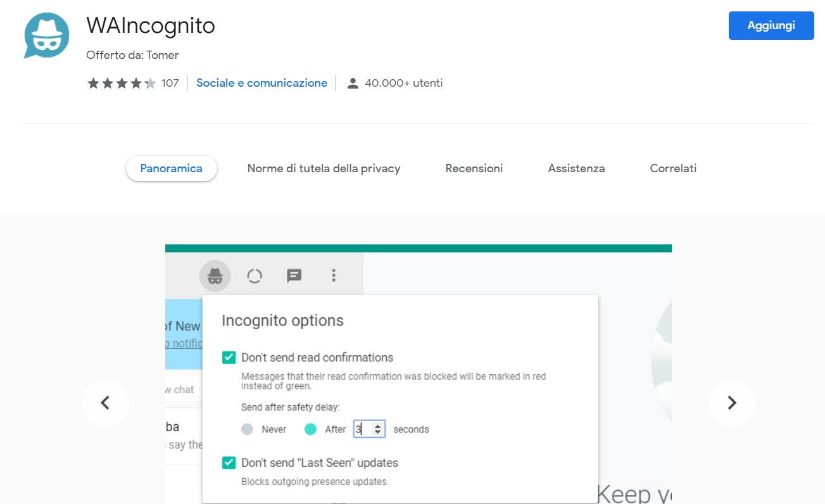The height and width of the screenshot is (504, 825).
Task: Select the After radio option
Action: click(x=310, y=429)
